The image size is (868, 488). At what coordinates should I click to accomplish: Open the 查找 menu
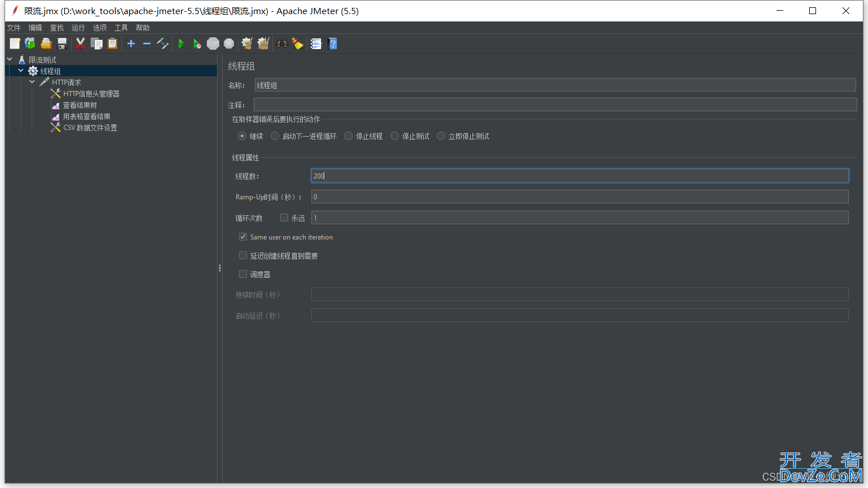pos(57,28)
